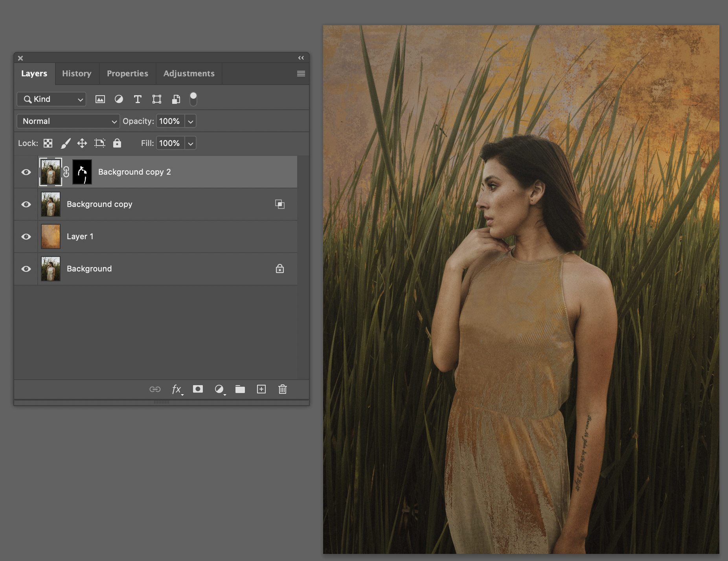The image size is (728, 561).
Task: Create a new layer with plus icon
Action: pyautogui.click(x=261, y=389)
